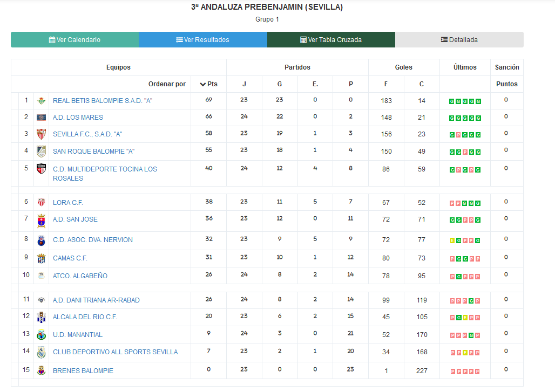Sort by P column header
555x392 pixels.
click(x=351, y=84)
